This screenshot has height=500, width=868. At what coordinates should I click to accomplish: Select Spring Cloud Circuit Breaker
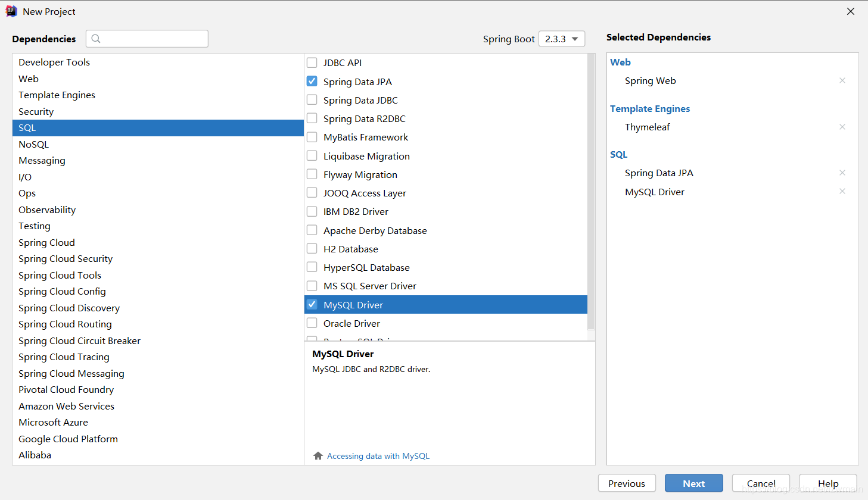pos(158,340)
